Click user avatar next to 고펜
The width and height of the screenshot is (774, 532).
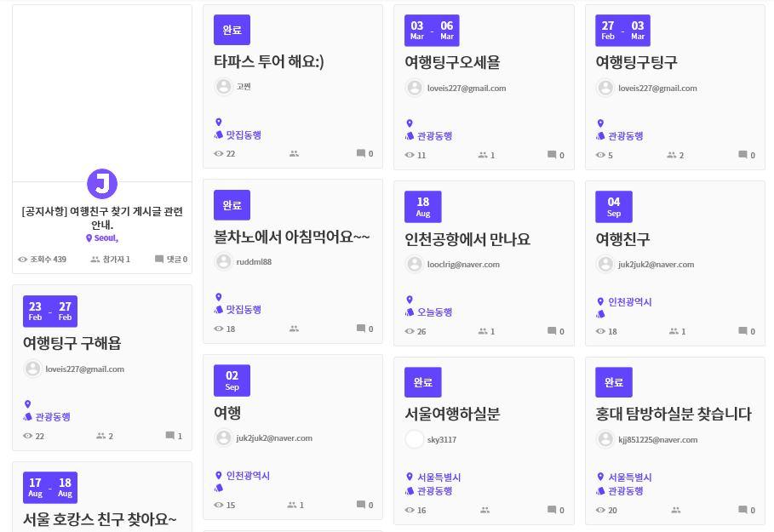[224, 86]
